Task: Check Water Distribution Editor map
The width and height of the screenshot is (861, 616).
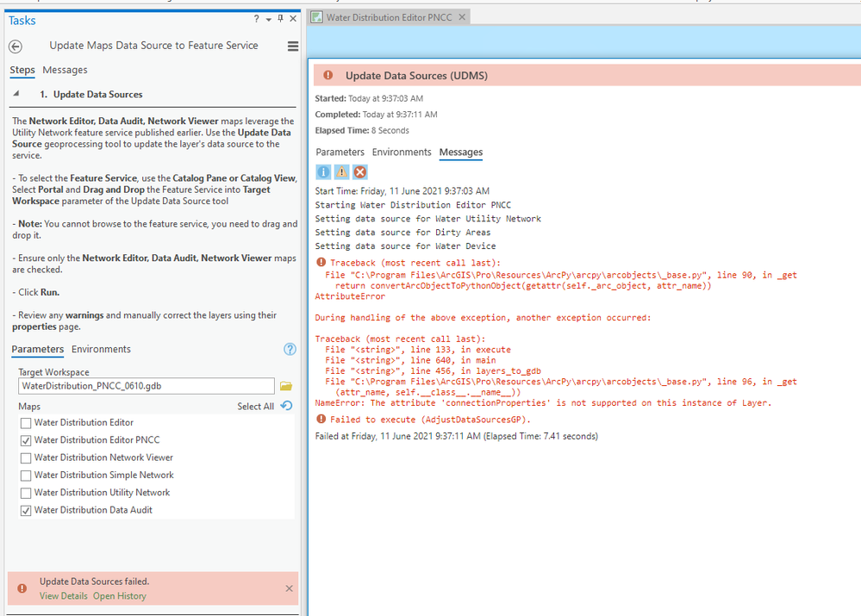Action: pyautogui.click(x=26, y=423)
